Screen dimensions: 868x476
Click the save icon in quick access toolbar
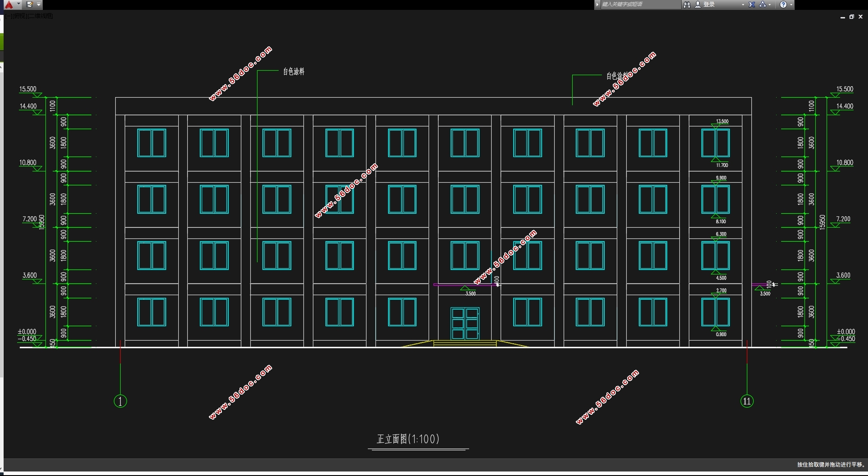coord(30,4)
